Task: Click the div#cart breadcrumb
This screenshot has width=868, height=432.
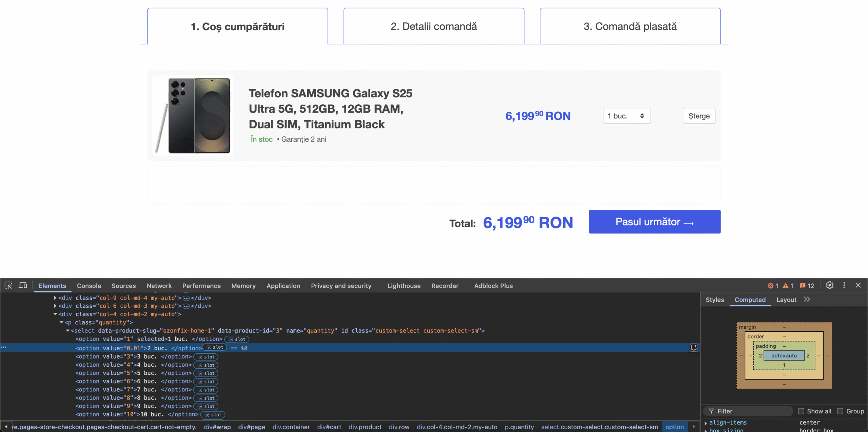Action: 329,427
